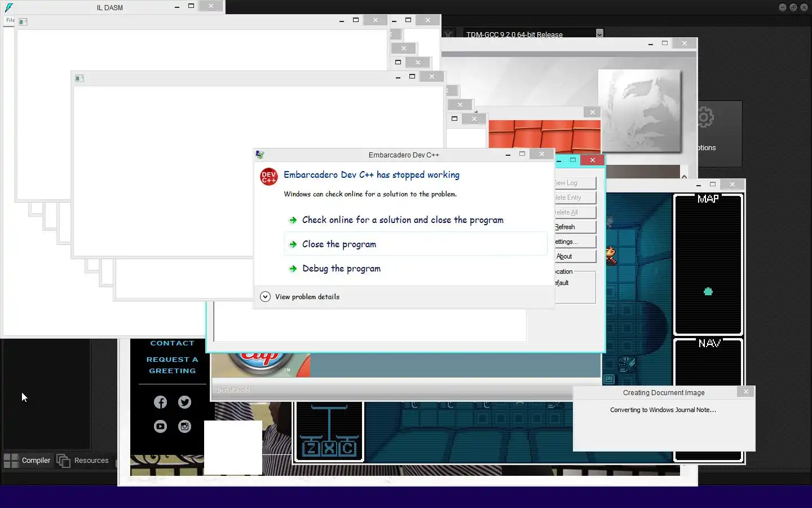The width and height of the screenshot is (812, 508).
Task: Click the red roof tiles image
Action: pos(544,136)
